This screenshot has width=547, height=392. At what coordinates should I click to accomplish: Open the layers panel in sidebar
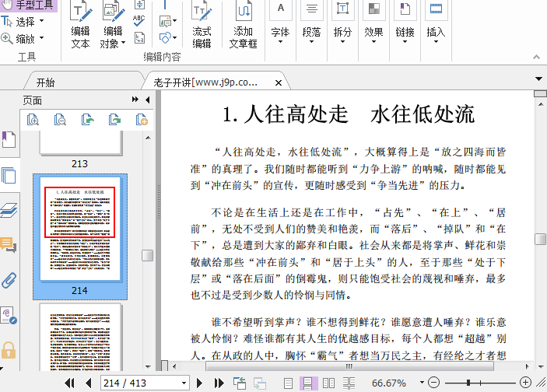point(9,210)
